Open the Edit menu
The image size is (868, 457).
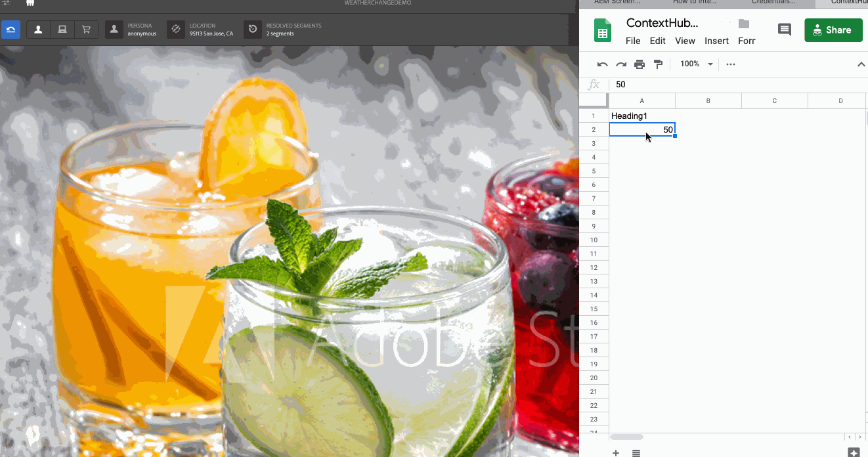pos(657,41)
